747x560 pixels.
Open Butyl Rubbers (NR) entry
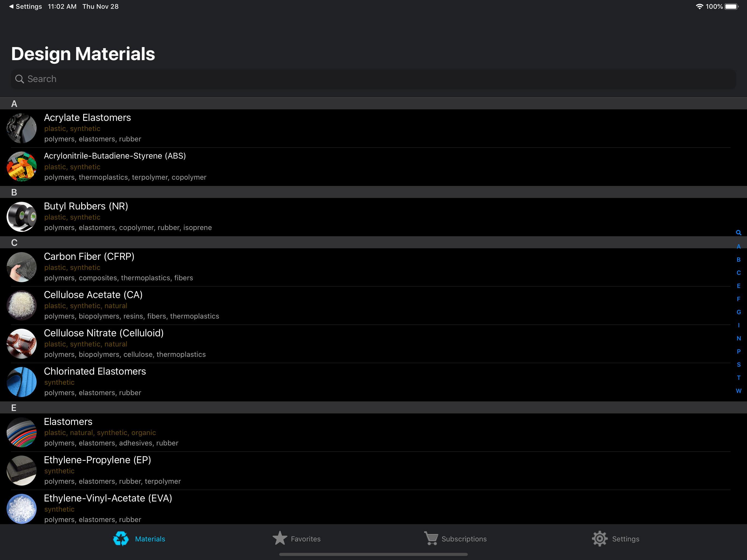point(86,206)
